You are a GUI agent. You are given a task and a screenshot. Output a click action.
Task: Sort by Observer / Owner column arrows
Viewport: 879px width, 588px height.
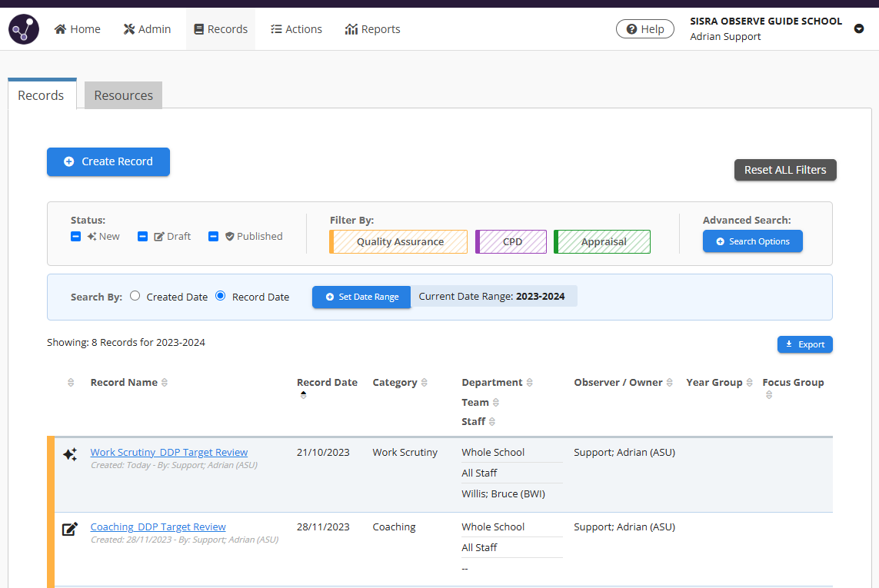[670, 383]
